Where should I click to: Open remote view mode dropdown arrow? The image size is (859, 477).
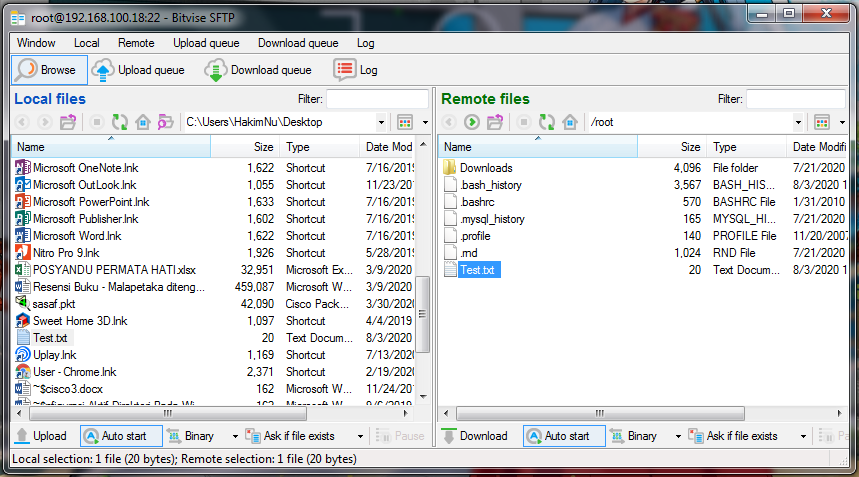tap(843, 122)
